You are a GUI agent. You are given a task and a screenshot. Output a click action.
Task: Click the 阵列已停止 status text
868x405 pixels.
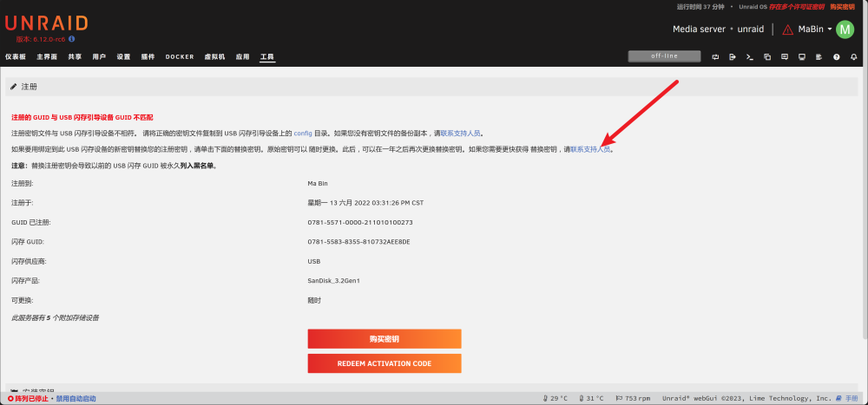pyautogui.click(x=31, y=398)
